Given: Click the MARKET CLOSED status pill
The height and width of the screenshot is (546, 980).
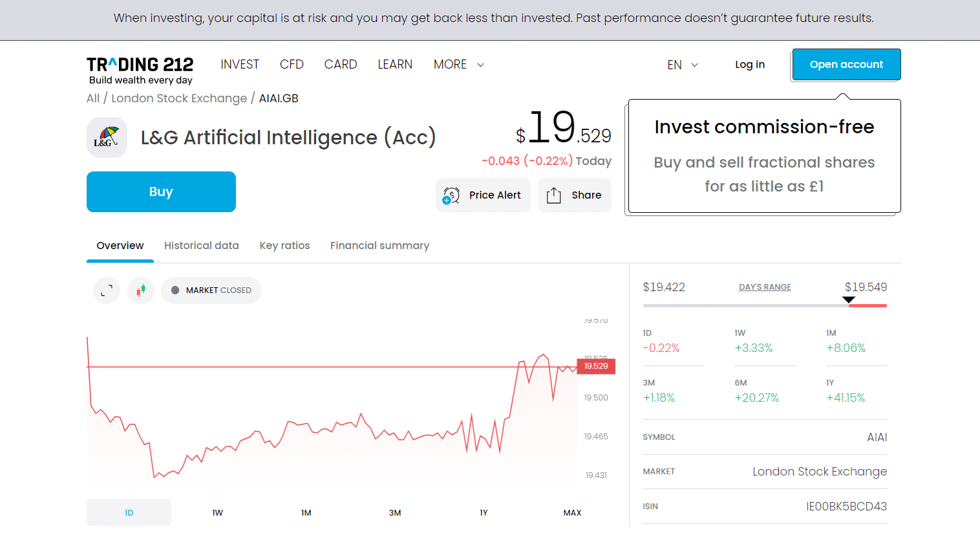Looking at the screenshot, I should click(211, 290).
